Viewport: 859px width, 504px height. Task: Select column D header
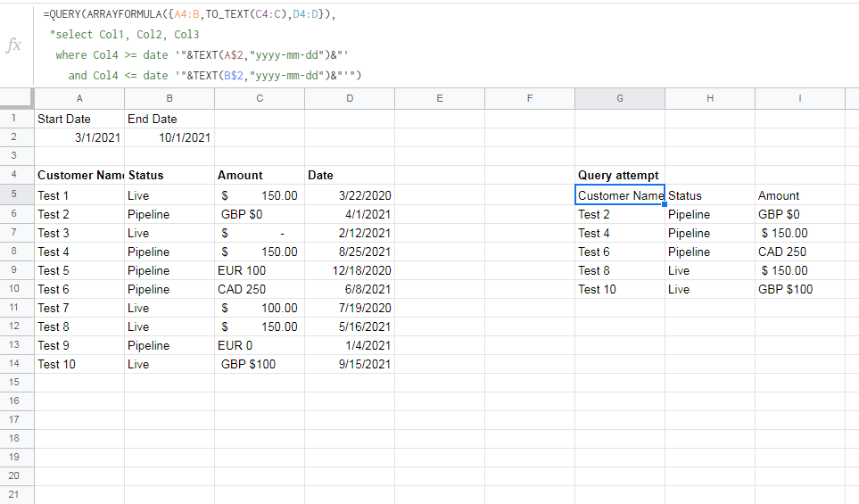350,99
